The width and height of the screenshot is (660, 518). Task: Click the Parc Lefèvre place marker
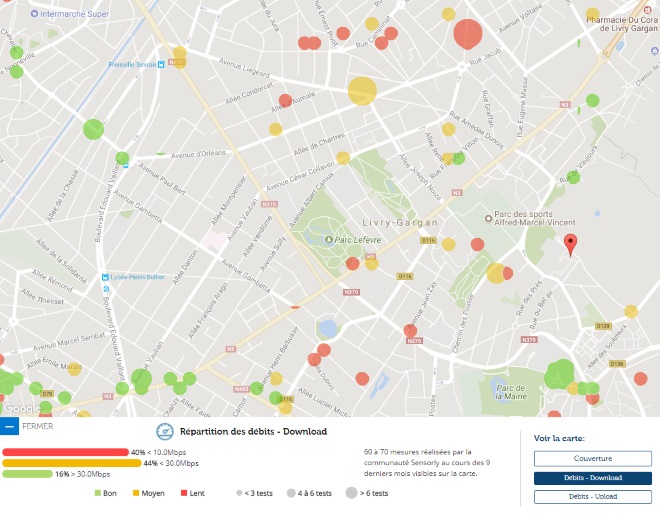329,239
